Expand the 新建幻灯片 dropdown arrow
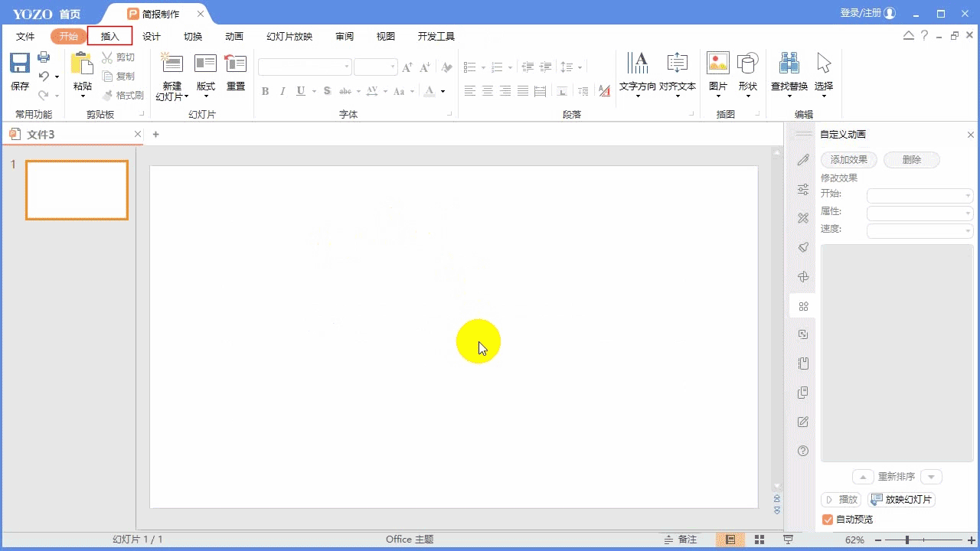Image resolution: width=980 pixels, height=551 pixels. tap(186, 97)
